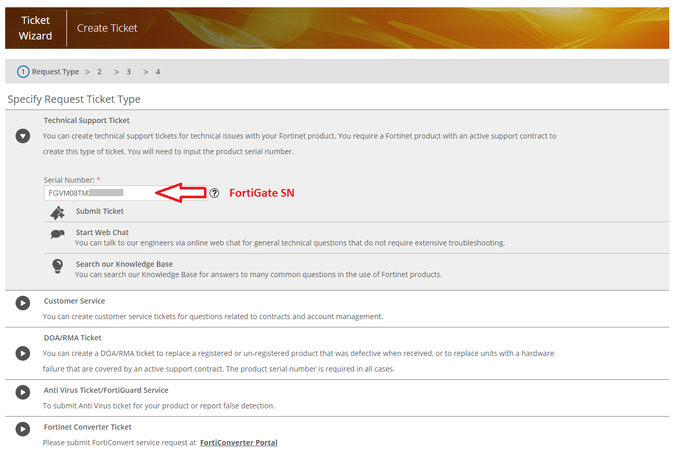Click the Serial Number label
The height and width of the screenshot is (452, 688).
69,180
